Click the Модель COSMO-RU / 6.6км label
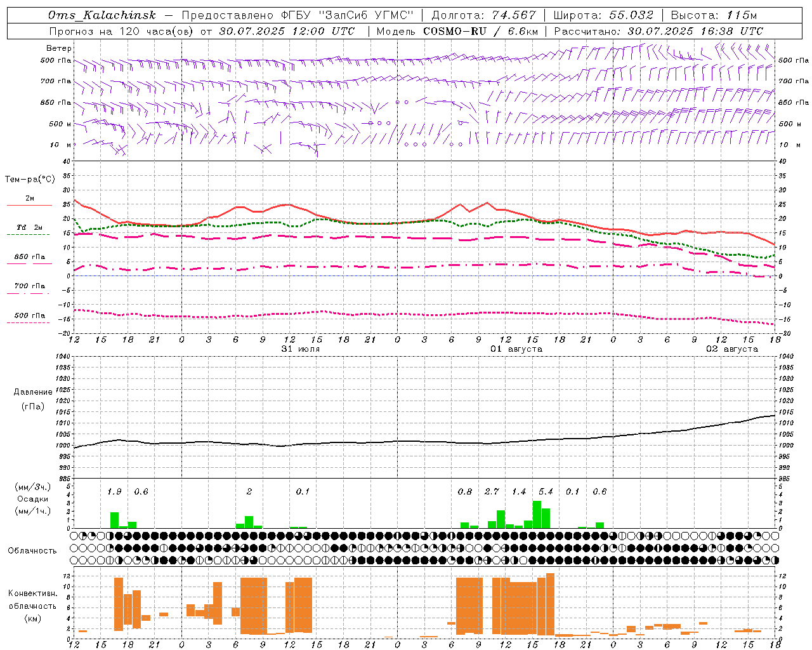Screen dimensions: 812x650 (x=457, y=31)
